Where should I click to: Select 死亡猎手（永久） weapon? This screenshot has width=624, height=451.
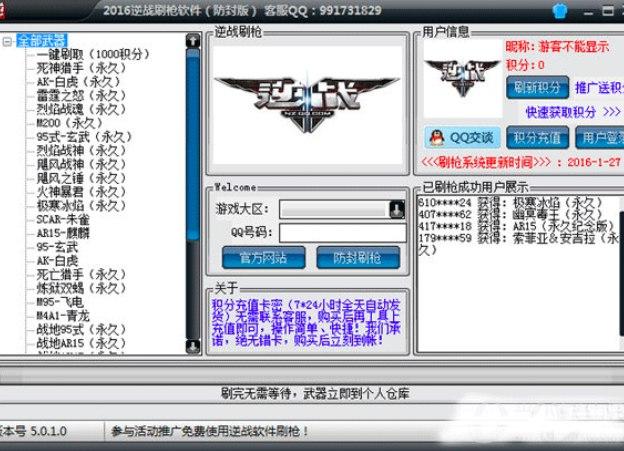81,275
